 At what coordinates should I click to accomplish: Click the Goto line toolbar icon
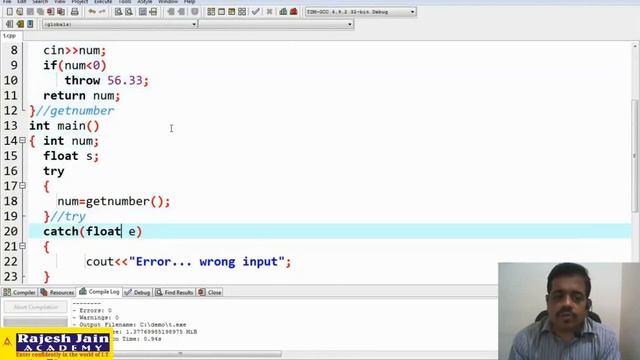tap(153, 12)
